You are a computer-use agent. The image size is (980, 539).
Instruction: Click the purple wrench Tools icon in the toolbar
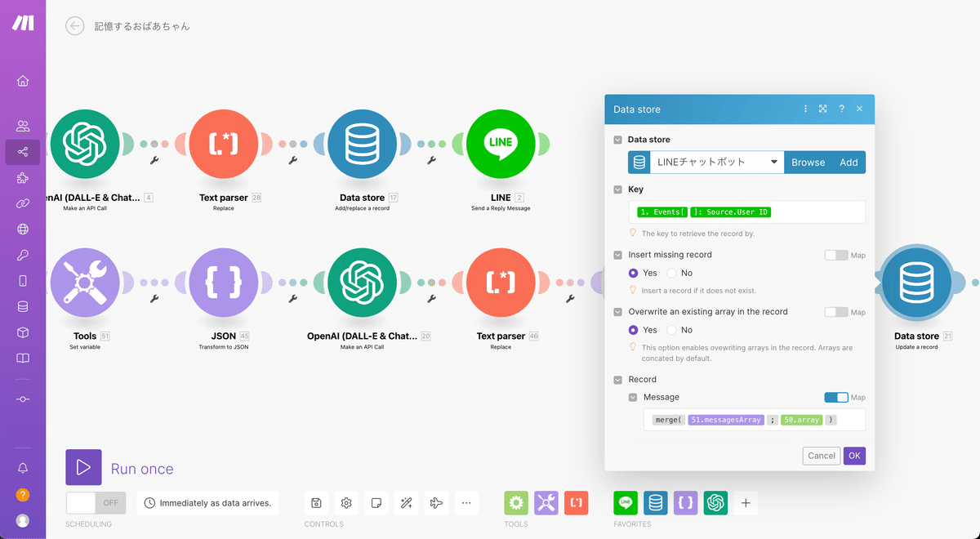click(546, 503)
